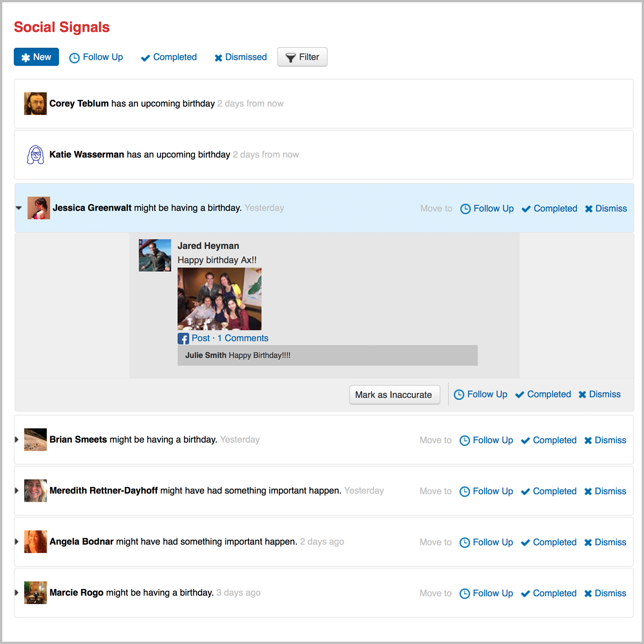Image resolution: width=644 pixels, height=644 pixels.
Task: Switch to the Follow Up tab
Action: pyautogui.click(x=96, y=57)
